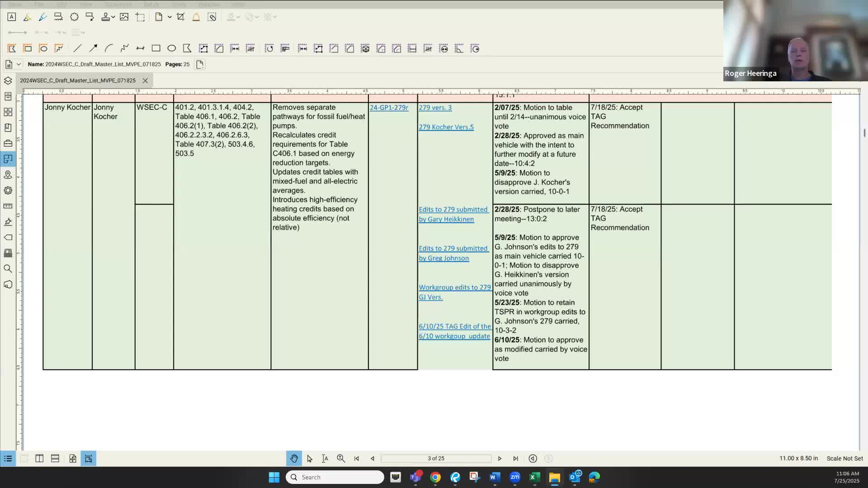This screenshot has width=868, height=488.
Task: Toggle the highlighted sync view button
Action: coord(88,458)
